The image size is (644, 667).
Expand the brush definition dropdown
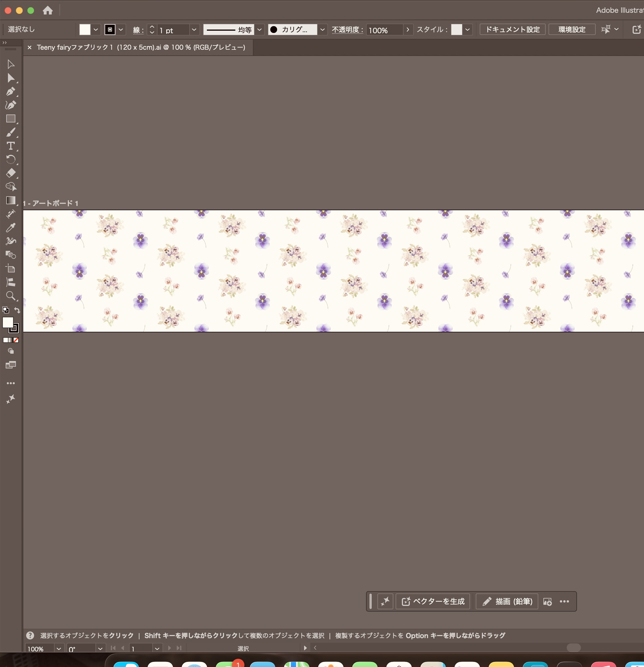point(322,30)
